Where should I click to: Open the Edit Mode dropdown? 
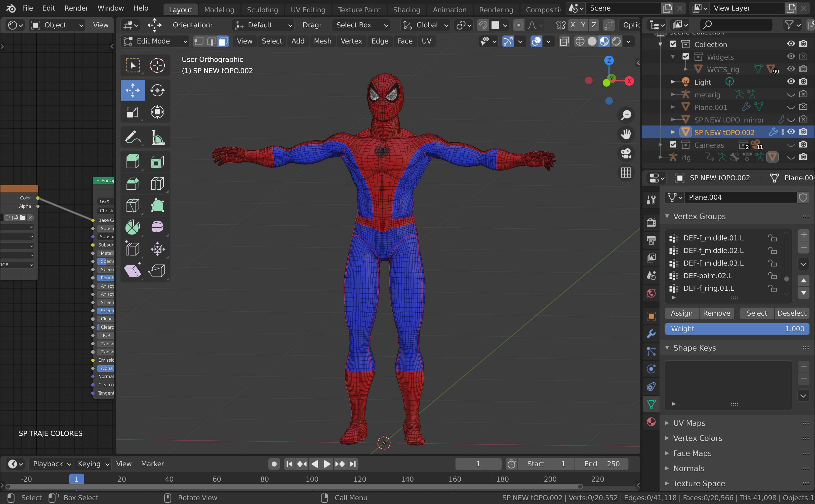[155, 41]
